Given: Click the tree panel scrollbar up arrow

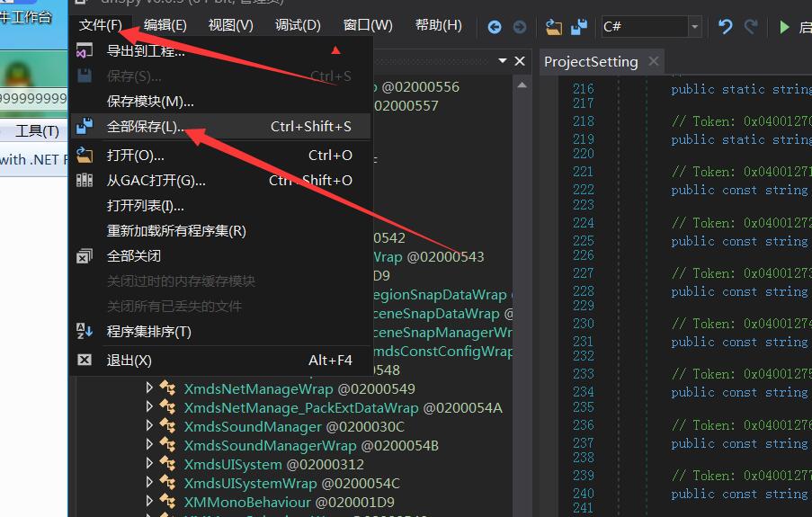Looking at the screenshot, I should (x=520, y=83).
